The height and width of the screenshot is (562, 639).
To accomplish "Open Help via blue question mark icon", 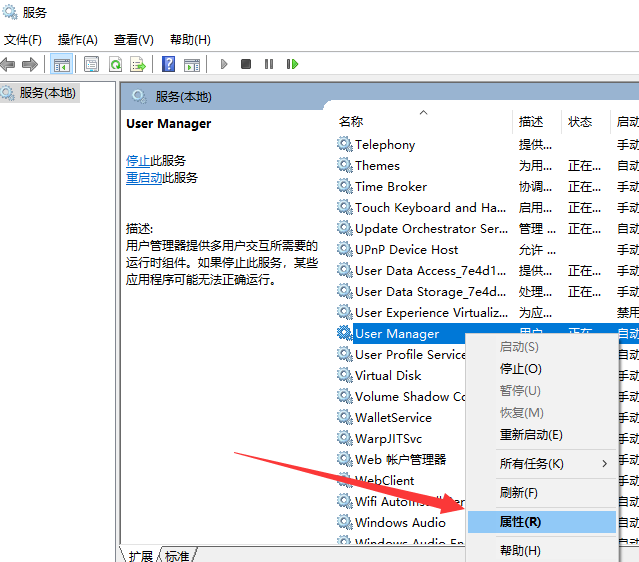I will (168, 64).
